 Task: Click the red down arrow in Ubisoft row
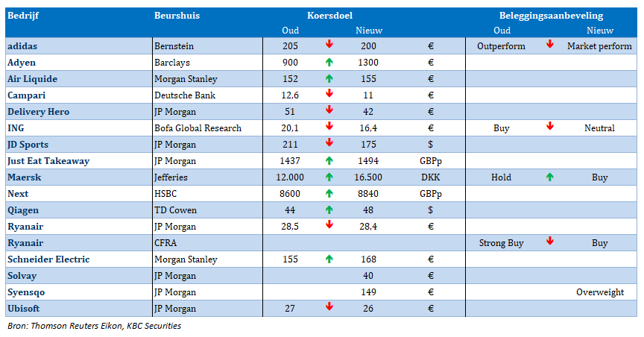pyautogui.click(x=329, y=307)
